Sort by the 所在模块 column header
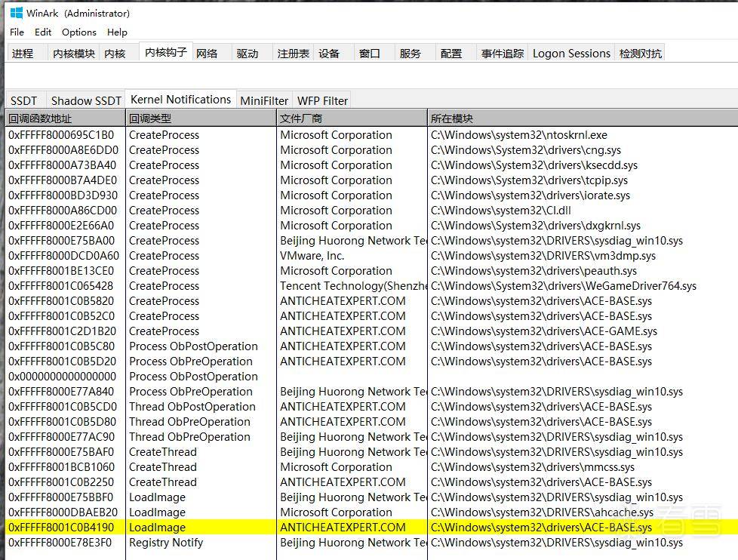Viewport: 738px width, 560px height. 583,118
